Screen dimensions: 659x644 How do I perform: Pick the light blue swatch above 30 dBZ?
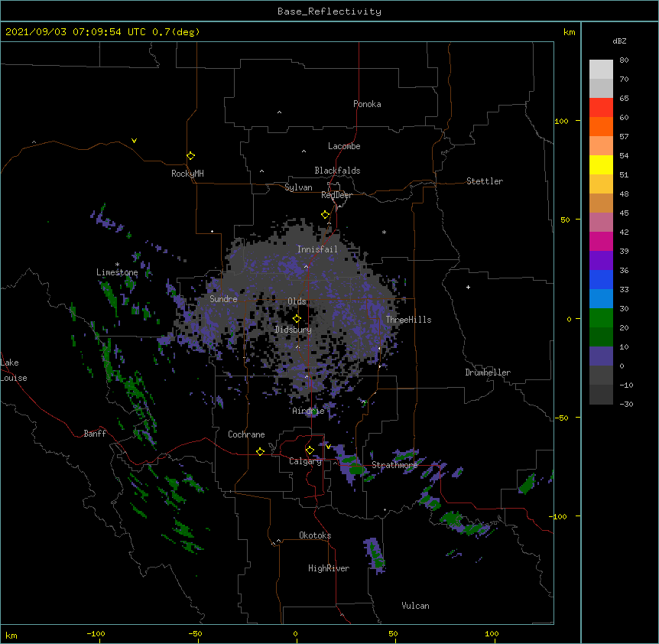pyautogui.click(x=601, y=298)
